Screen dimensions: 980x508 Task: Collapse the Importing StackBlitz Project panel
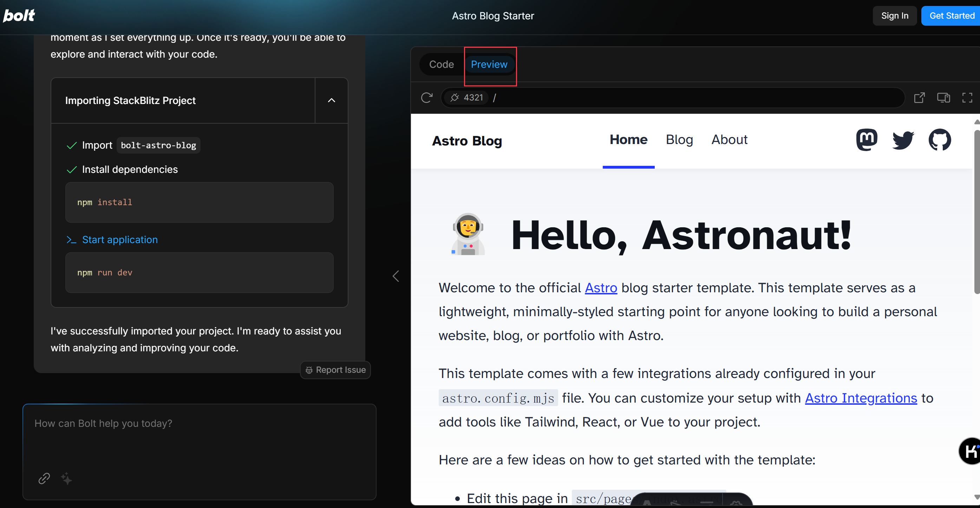pyautogui.click(x=331, y=100)
